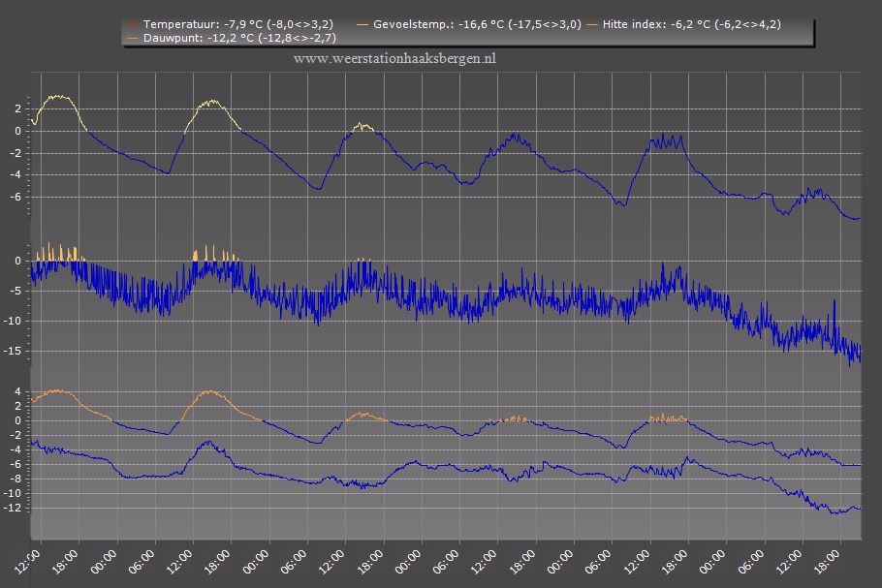Click the -15 y-axis label
The height and width of the screenshot is (588, 882).
click(13, 351)
